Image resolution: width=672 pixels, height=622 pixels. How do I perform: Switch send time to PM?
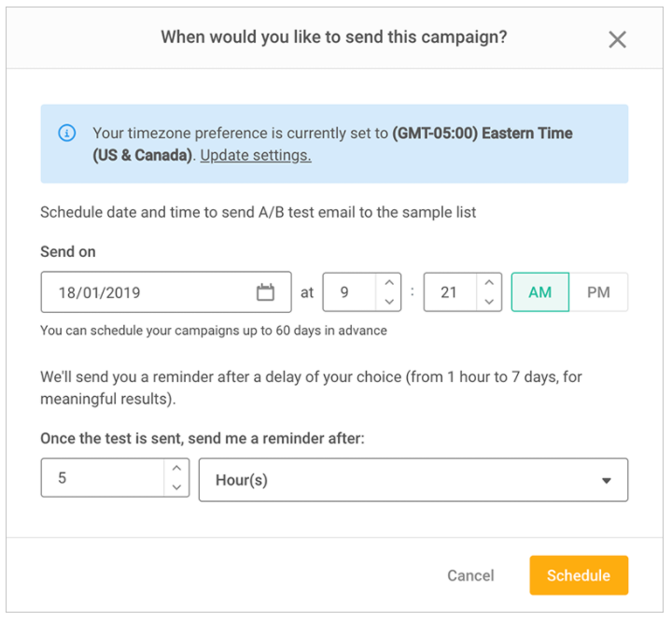(x=598, y=292)
